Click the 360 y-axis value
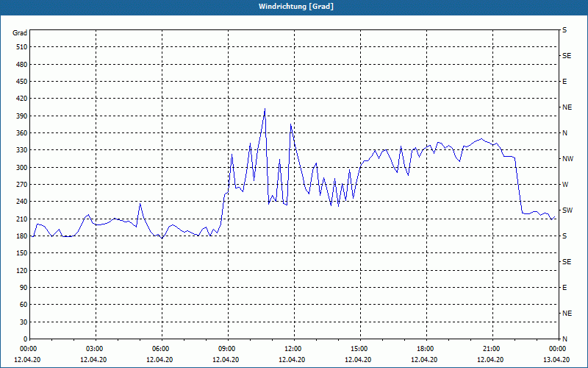Image resolution: width=588 pixels, height=368 pixels. point(22,133)
